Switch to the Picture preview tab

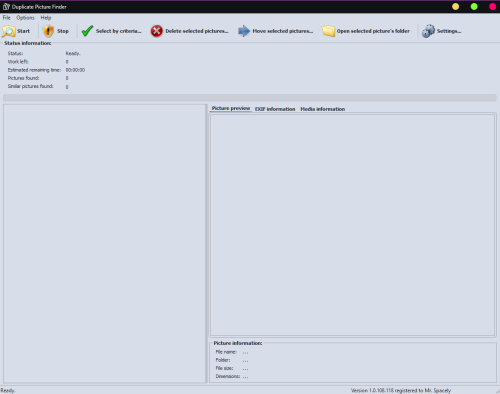click(231, 108)
